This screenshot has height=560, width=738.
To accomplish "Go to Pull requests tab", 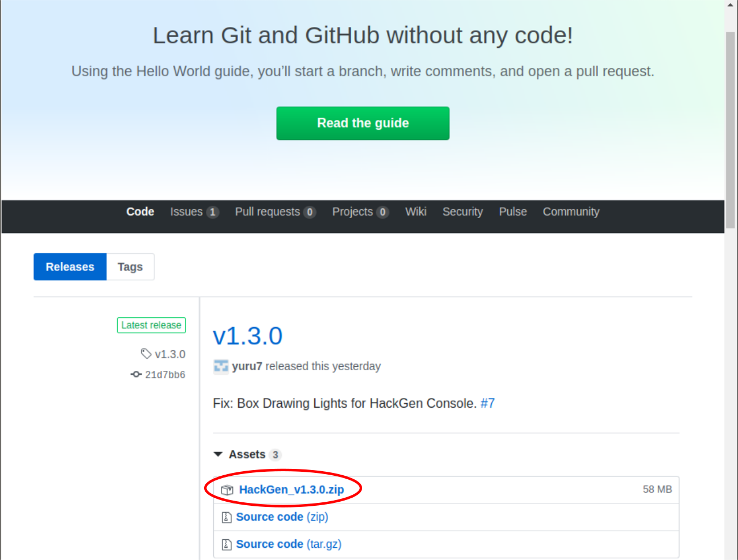I will [x=276, y=212].
